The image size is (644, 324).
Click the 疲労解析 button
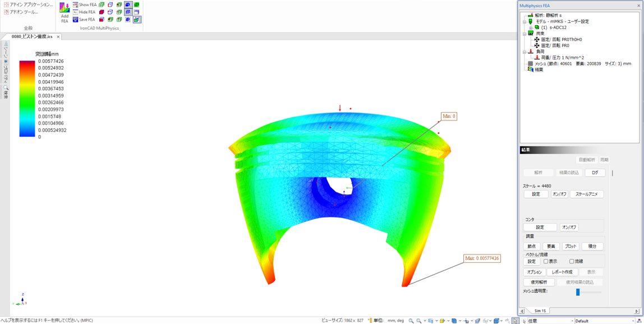(539, 283)
